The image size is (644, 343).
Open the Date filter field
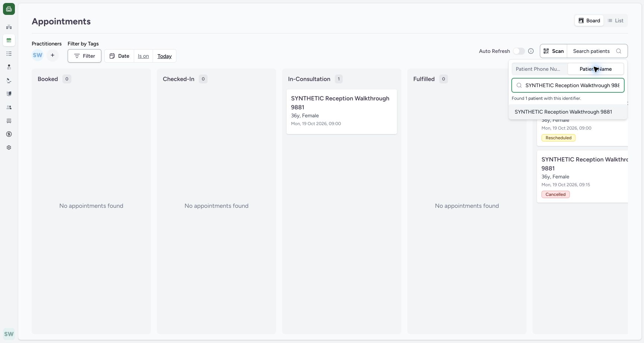coord(119,56)
